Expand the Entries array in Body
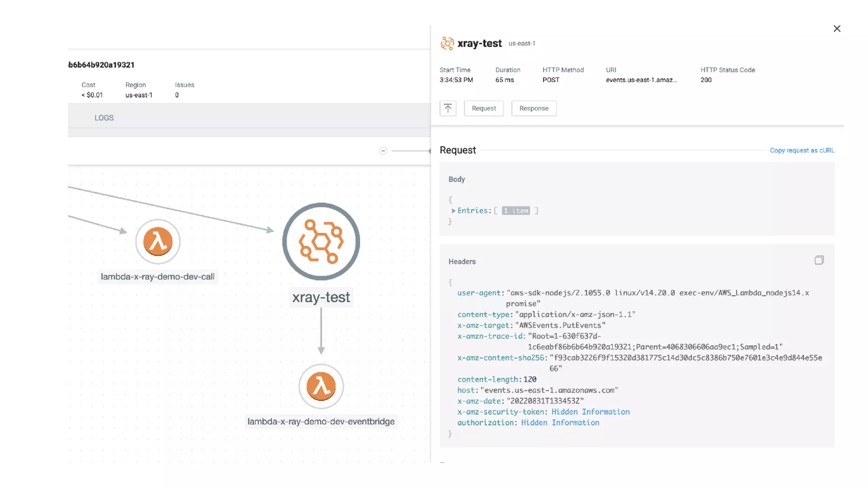The height and width of the screenshot is (488, 868). (x=453, y=211)
